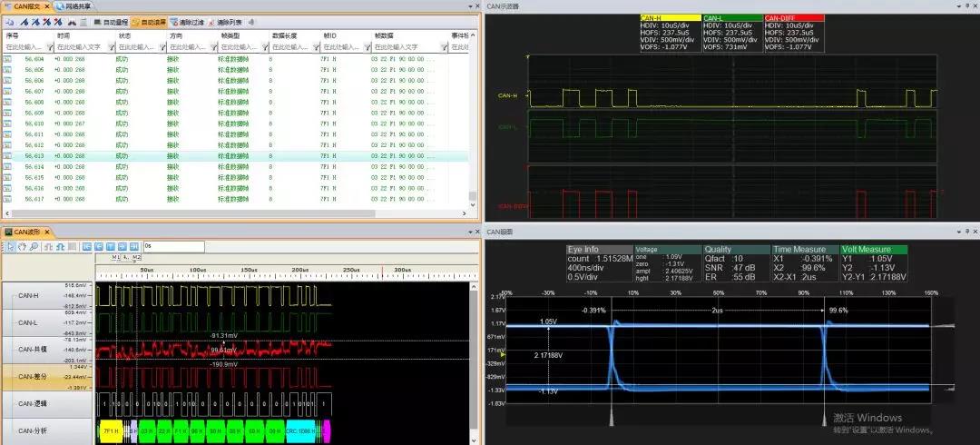The image size is (980, 445).
Task: Select the highlighted message row 56,613
Action: (235, 156)
